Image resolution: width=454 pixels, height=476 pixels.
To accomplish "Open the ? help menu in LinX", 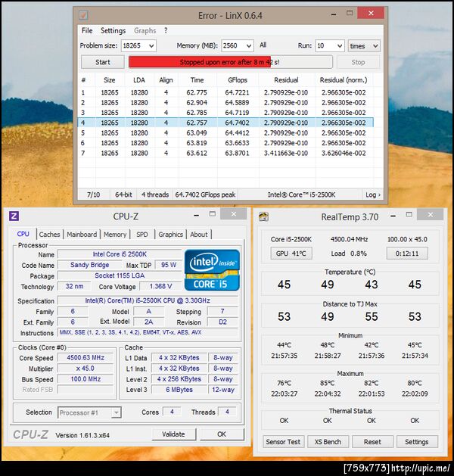I will [x=166, y=31].
